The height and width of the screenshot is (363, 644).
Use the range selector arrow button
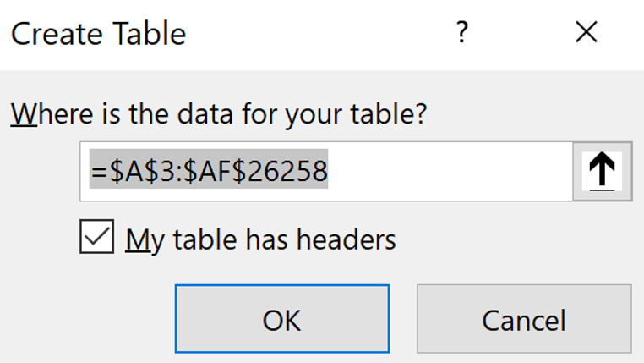click(602, 172)
